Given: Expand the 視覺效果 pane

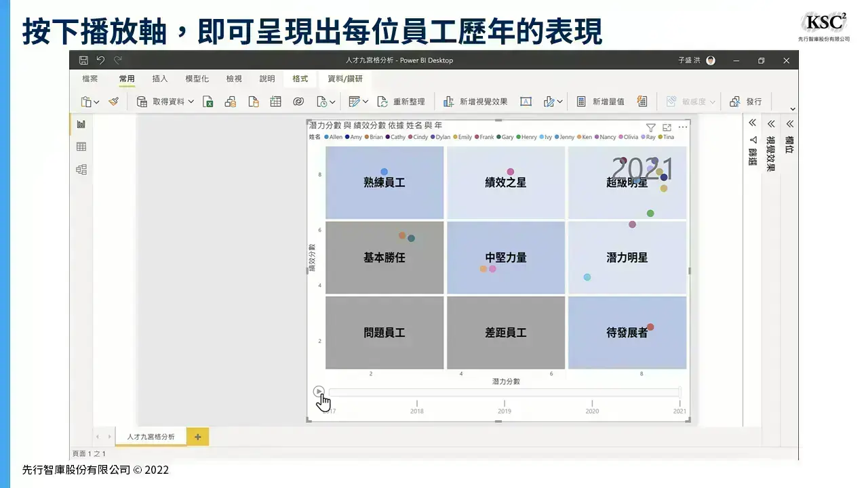Looking at the screenshot, I should pyautogui.click(x=771, y=123).
